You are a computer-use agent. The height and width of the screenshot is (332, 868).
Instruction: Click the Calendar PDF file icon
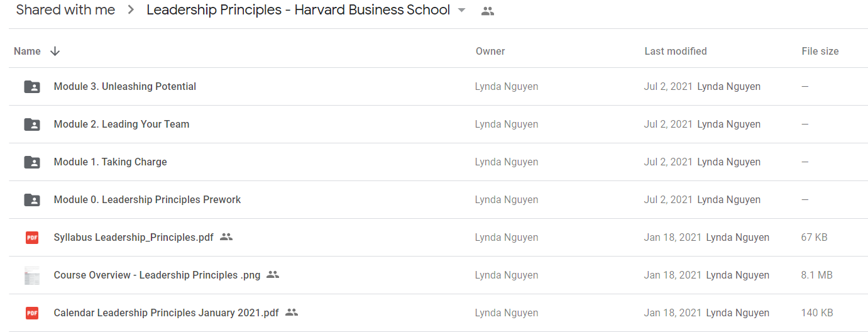[32, 313]
